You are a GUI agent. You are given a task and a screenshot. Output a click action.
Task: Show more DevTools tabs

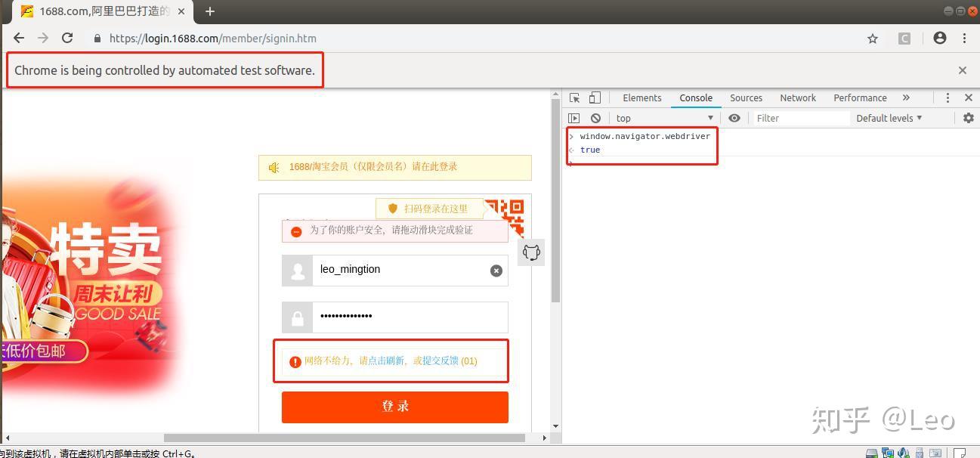[x=906, y=97]
